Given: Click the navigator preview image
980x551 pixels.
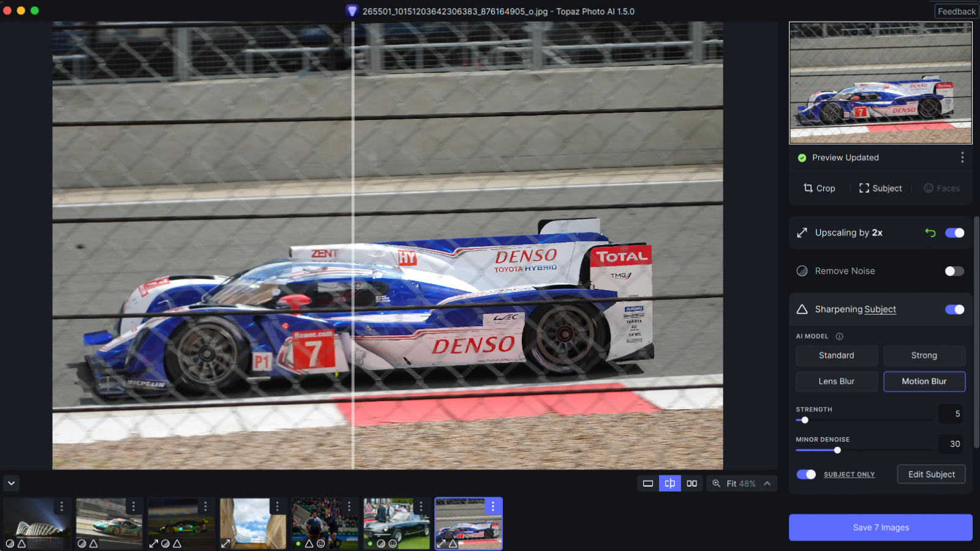Looking at the screenshot, I should [x=881, y=83].
